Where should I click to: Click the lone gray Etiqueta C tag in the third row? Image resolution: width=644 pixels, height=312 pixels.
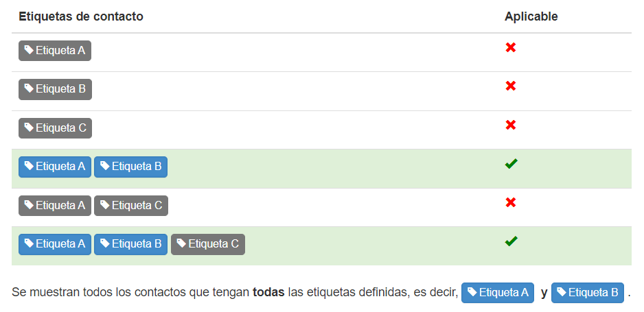(55, 128)
